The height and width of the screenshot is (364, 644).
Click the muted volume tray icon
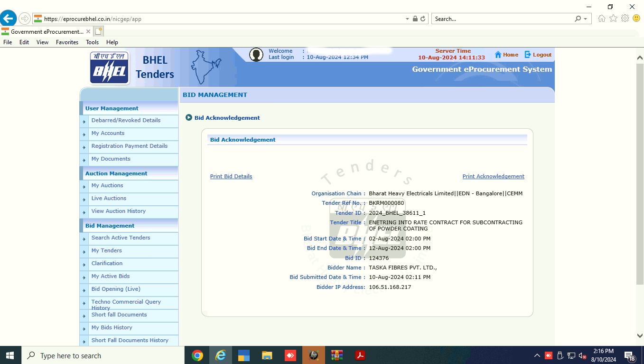[x=583, y=355]
